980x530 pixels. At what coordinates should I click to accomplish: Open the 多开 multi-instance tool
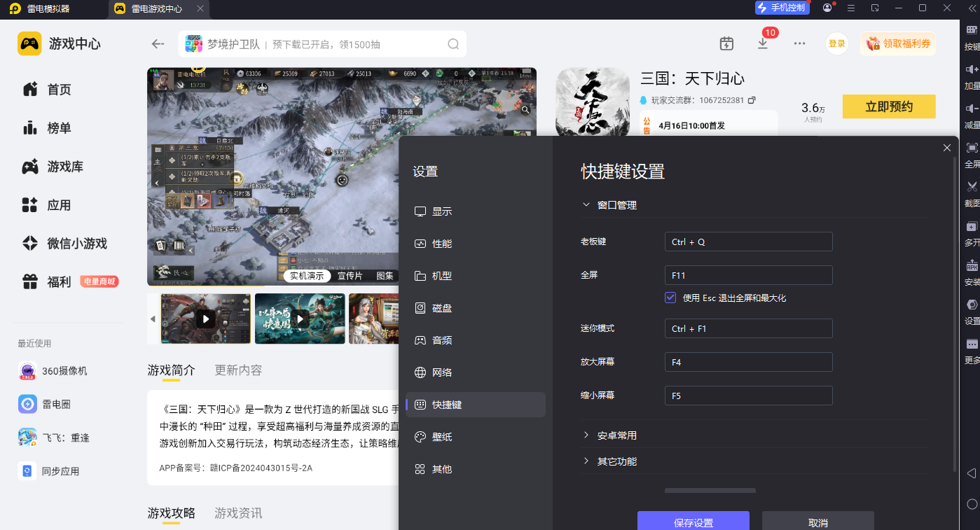coord(972,227)
